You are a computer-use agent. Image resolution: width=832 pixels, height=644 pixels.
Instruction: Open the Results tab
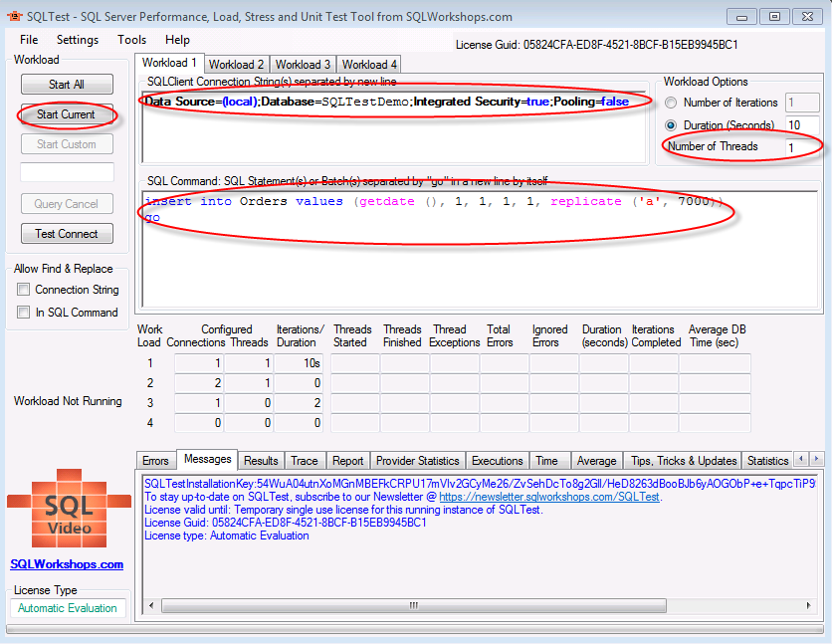click(261, 461)
